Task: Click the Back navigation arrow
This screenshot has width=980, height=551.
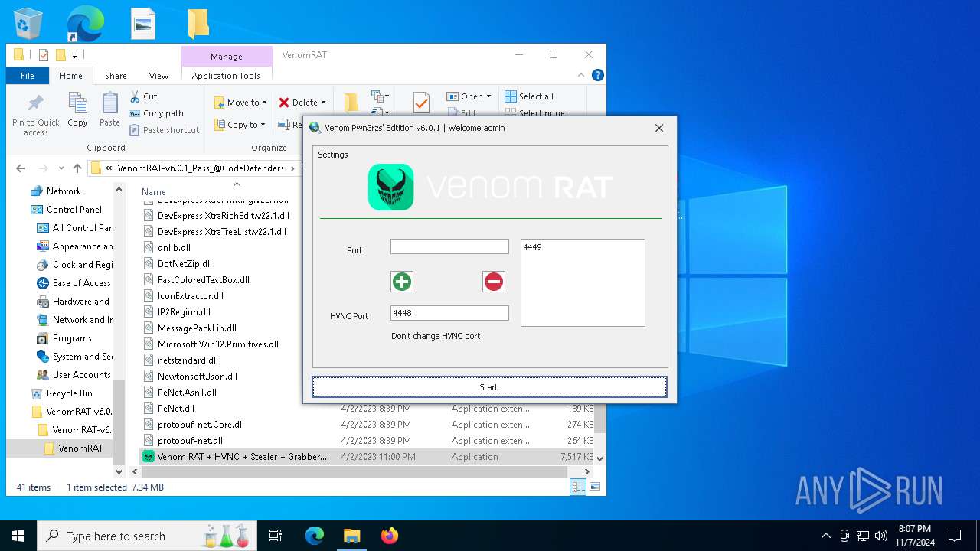Action: 21,168
